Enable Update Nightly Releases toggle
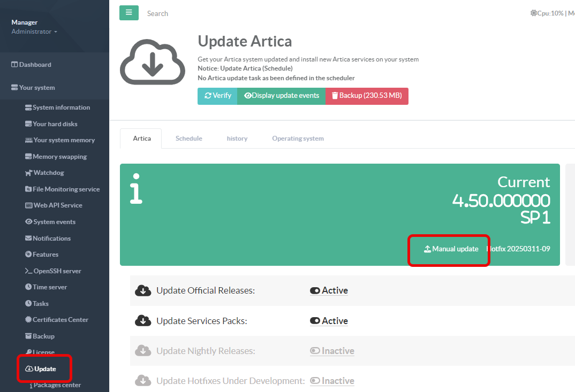The height and width of the screenshot is (392, 575). [x=315, y=351]
